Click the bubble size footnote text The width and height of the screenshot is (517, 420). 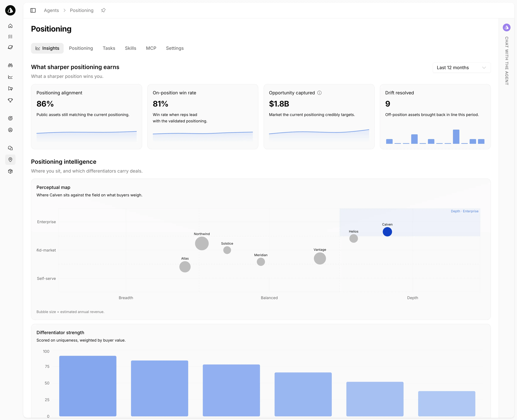tap(70, 312)
